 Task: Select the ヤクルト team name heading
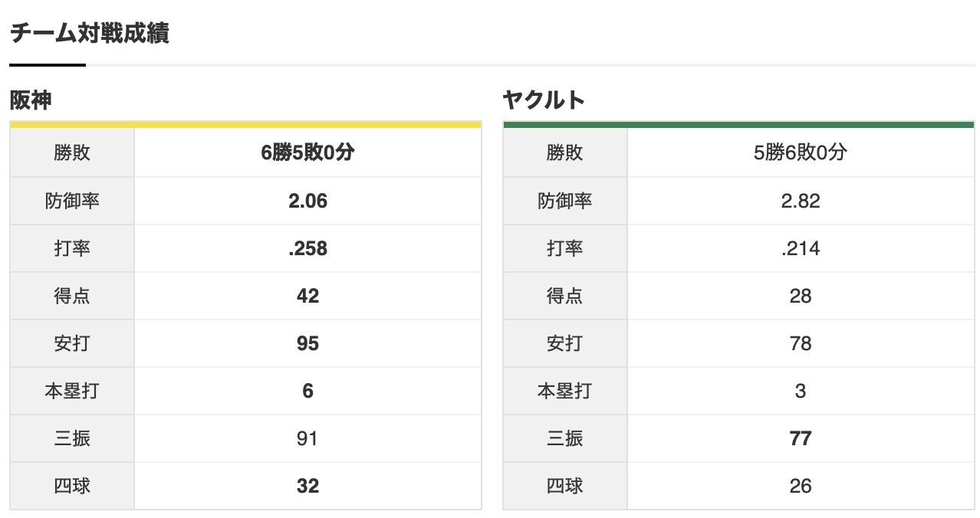coord(544,100)
